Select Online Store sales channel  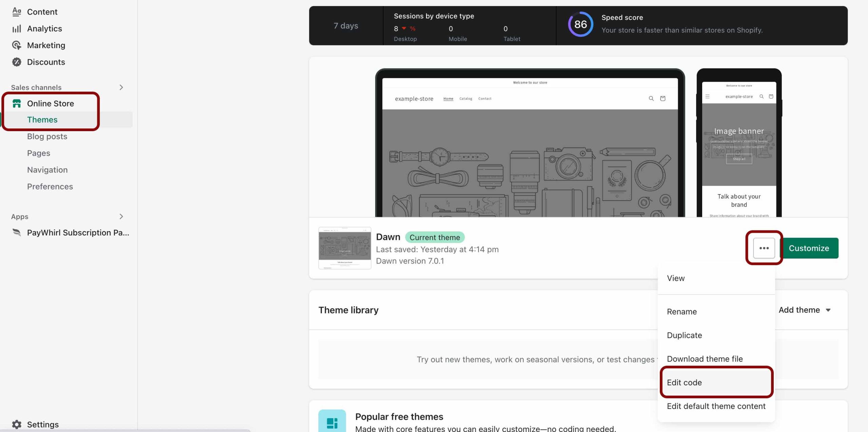(51, 103)
